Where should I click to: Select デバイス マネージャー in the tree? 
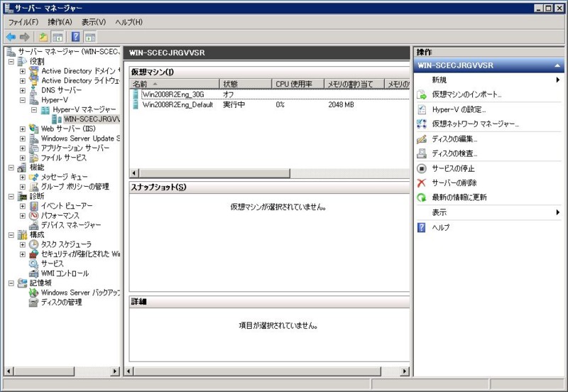tap(70, 225)
